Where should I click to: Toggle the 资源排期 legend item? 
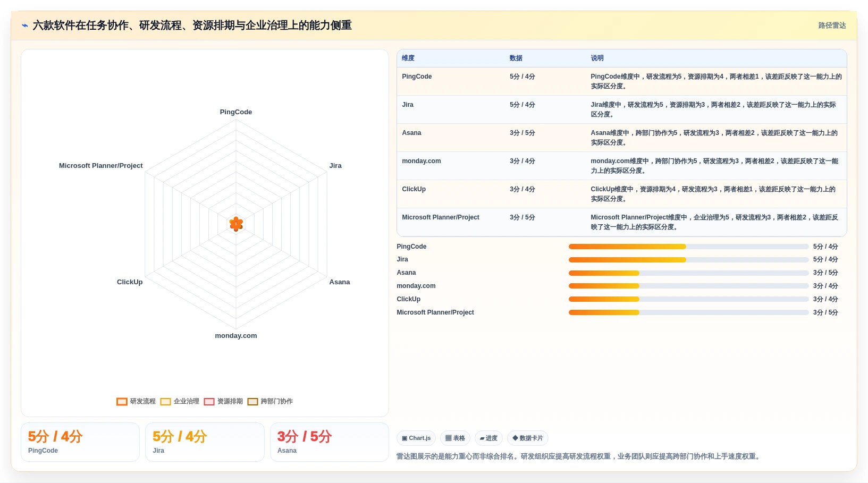click(x=223, y=402)
